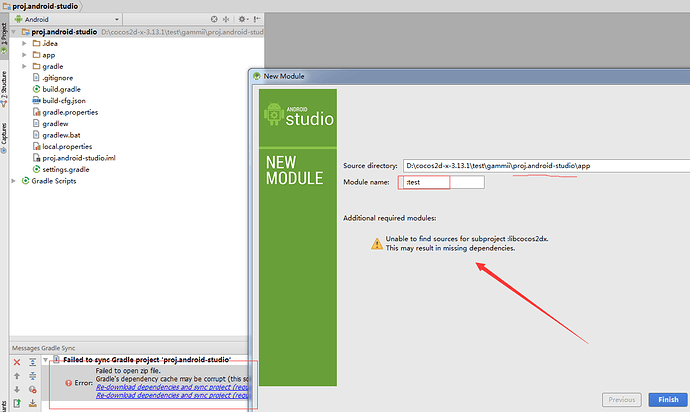
Task: Click the scroll-from-source target icon in Project panel
Action: [214, 19]
